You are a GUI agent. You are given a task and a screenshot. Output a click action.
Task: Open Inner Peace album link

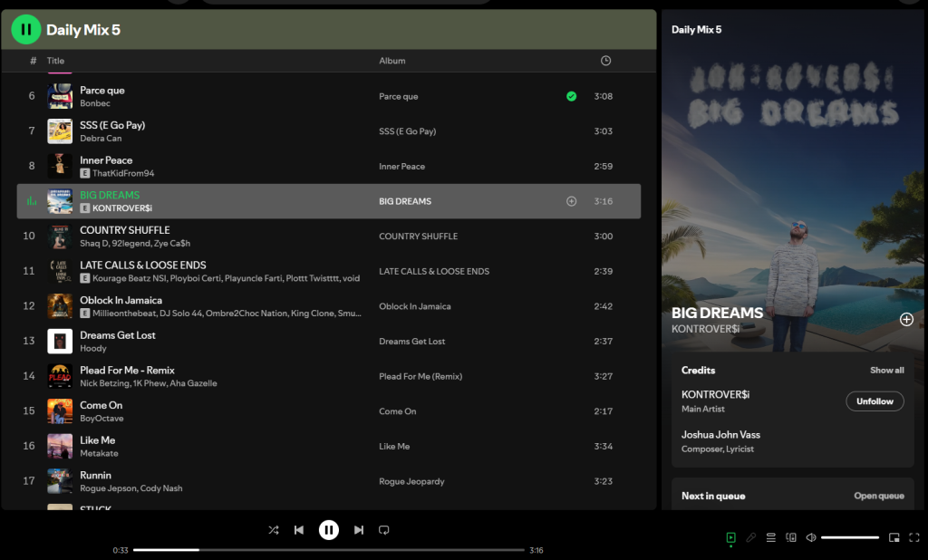401,167
